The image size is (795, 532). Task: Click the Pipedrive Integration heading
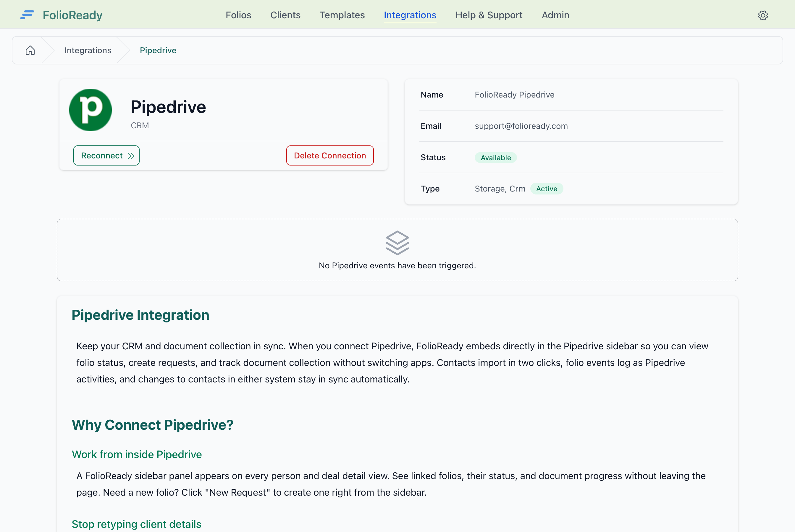point(140,315)
